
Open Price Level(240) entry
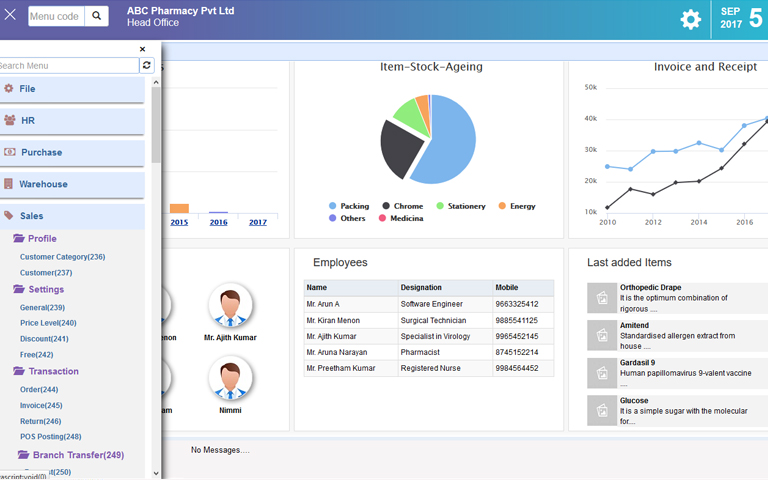pos(48,323)
